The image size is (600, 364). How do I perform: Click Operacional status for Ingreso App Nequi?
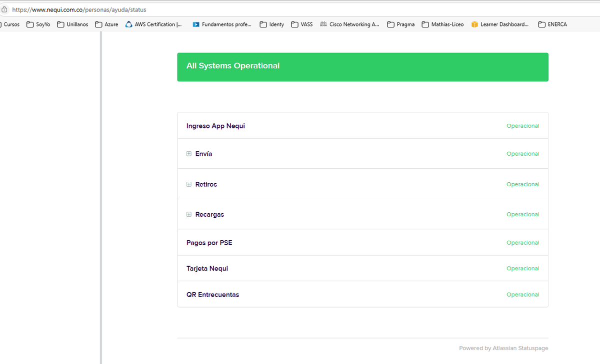click(x=522, y=126)
